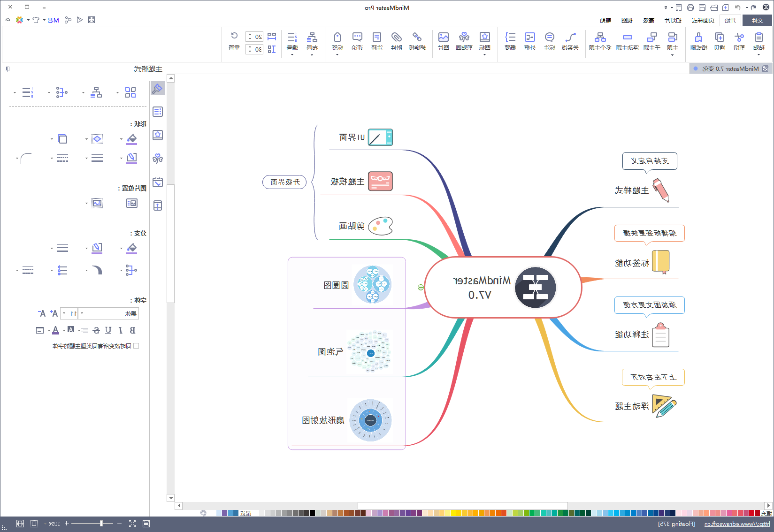Click the fullscreen arrows icon in status bar

point(132,524)
